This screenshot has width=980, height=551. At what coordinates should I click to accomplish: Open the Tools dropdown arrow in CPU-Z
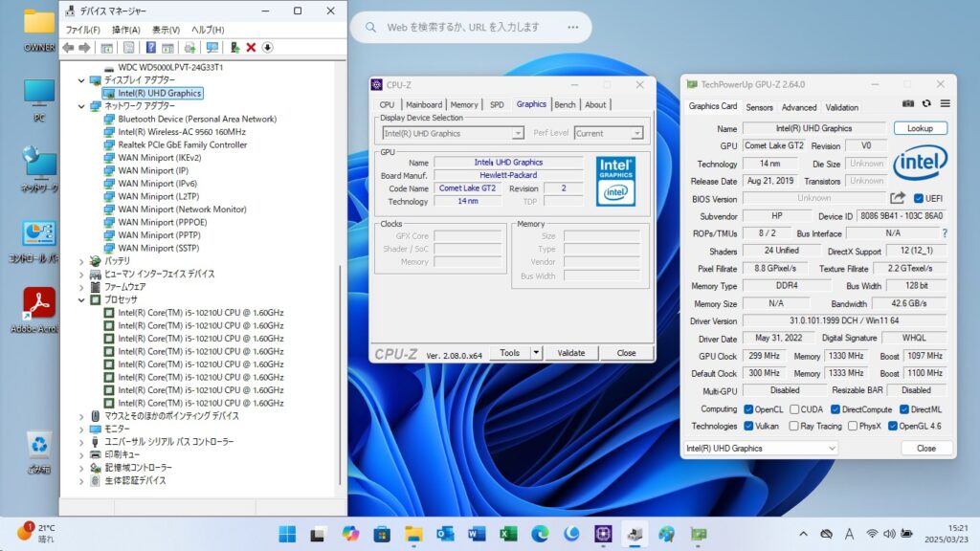(536, 353)
